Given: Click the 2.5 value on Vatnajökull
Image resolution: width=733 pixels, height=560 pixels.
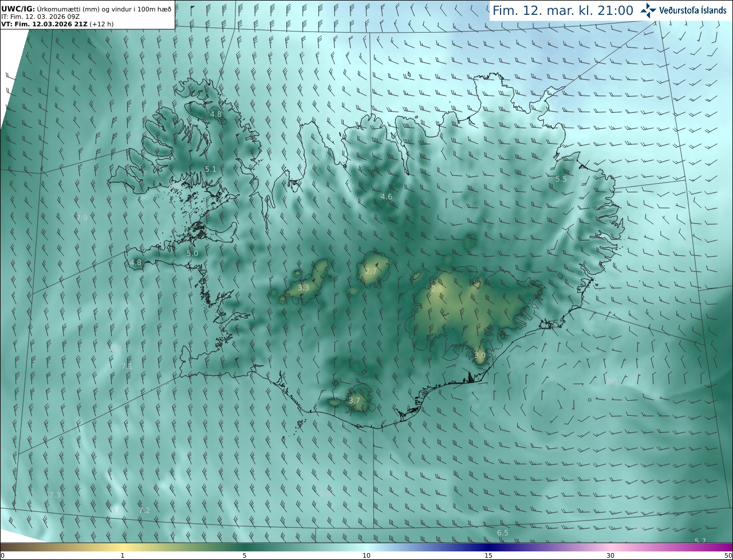Looking at the screenshot, I should click(x=436, y=289).
